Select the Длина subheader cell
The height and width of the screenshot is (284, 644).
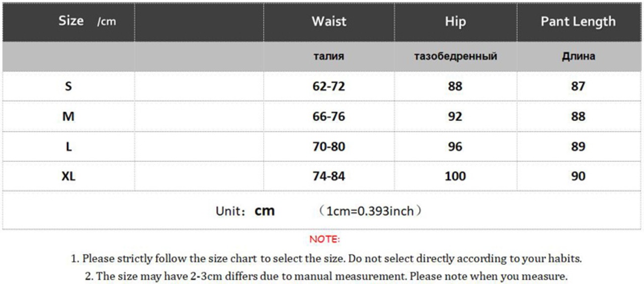578,56
